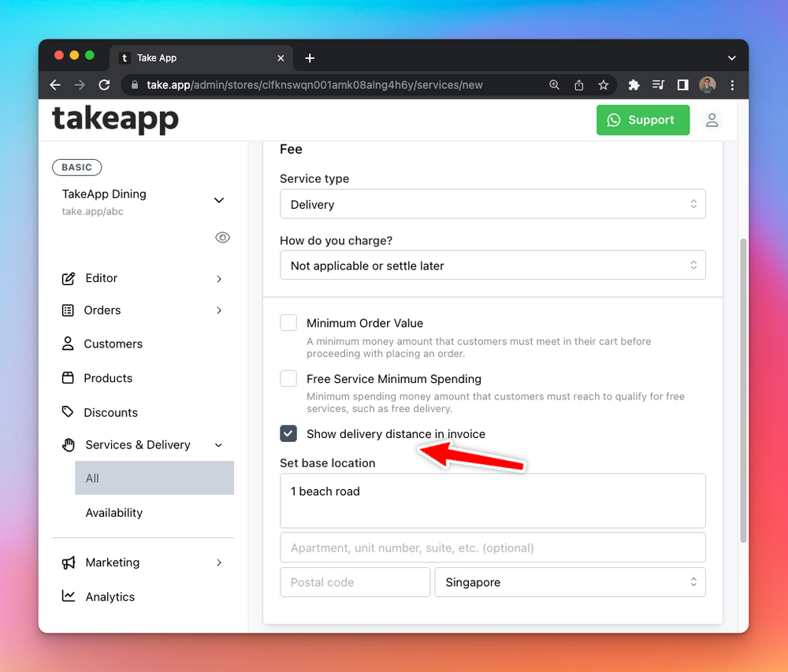Click the Apartment, unit number field
The width and height of the screenshot is (788, 672).
pyautogui.click(x=492, y=548)
